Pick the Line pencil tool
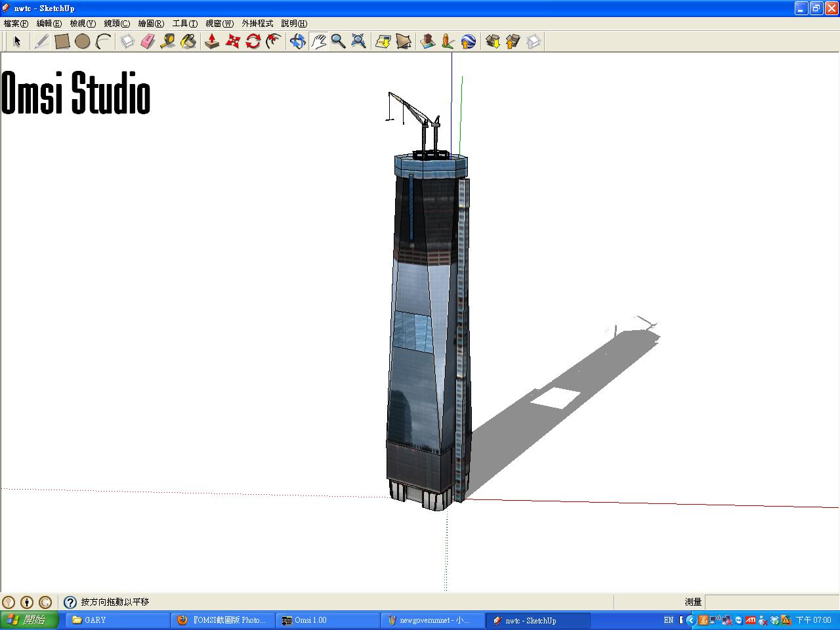840x630 pixels. point(41,41)
